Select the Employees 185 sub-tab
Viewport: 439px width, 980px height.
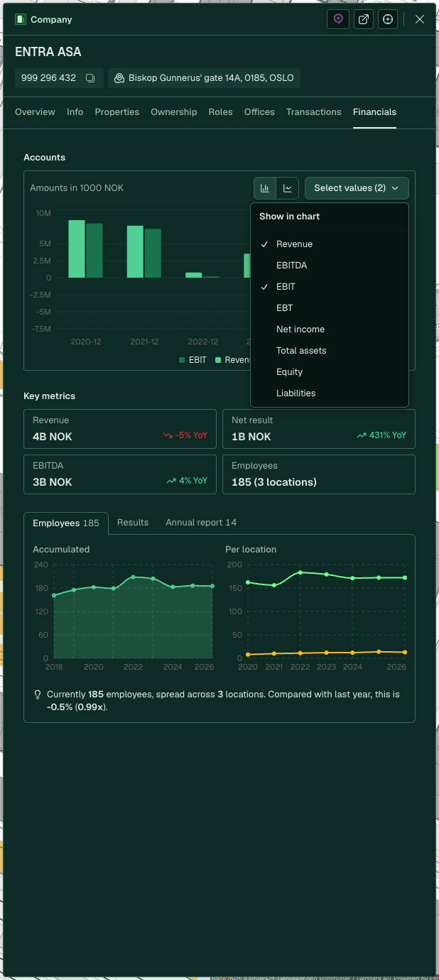pyautogui.click(x=66, y=523)
